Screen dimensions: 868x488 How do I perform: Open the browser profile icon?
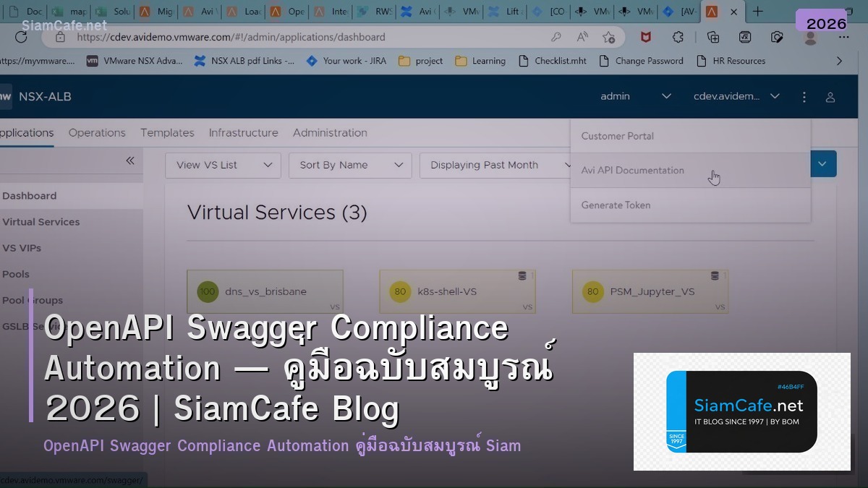(x=810, y=37)
